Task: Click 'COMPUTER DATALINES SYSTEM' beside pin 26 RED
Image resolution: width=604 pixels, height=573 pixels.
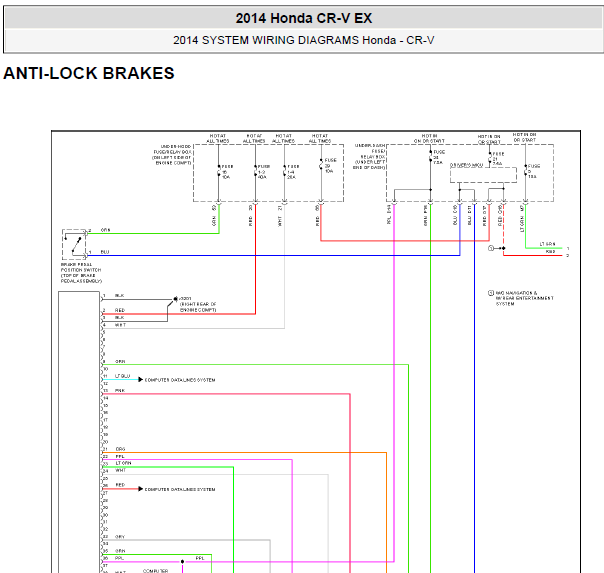Action: (180, 489)
